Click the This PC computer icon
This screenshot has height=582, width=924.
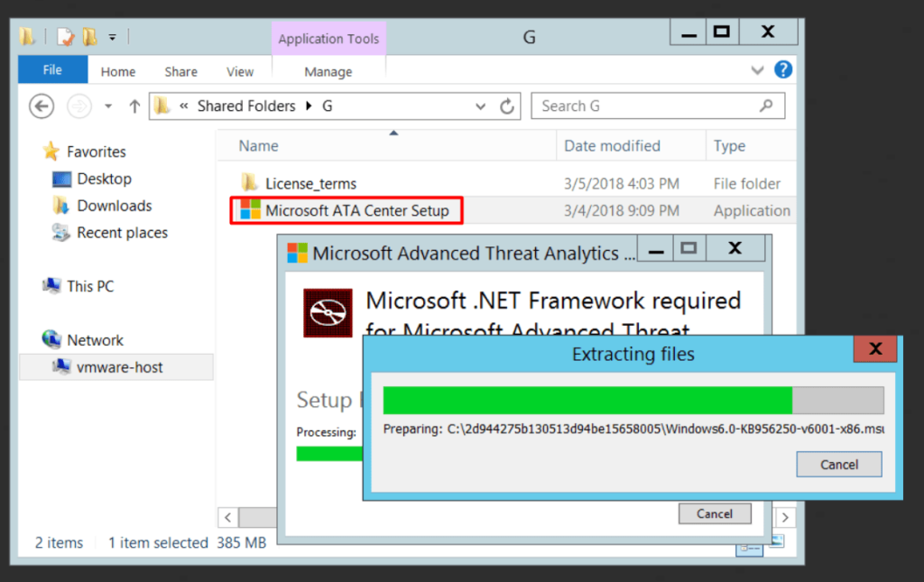pos(51,286)
